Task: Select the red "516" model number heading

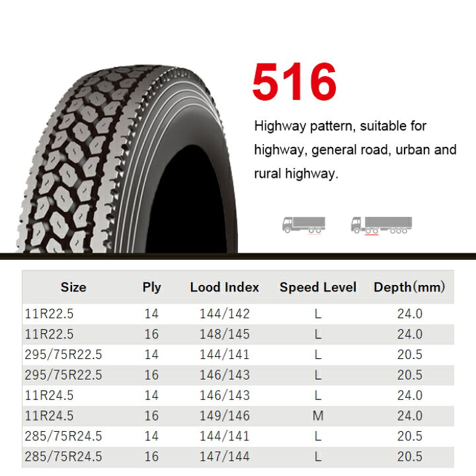Action: [294, 81]
